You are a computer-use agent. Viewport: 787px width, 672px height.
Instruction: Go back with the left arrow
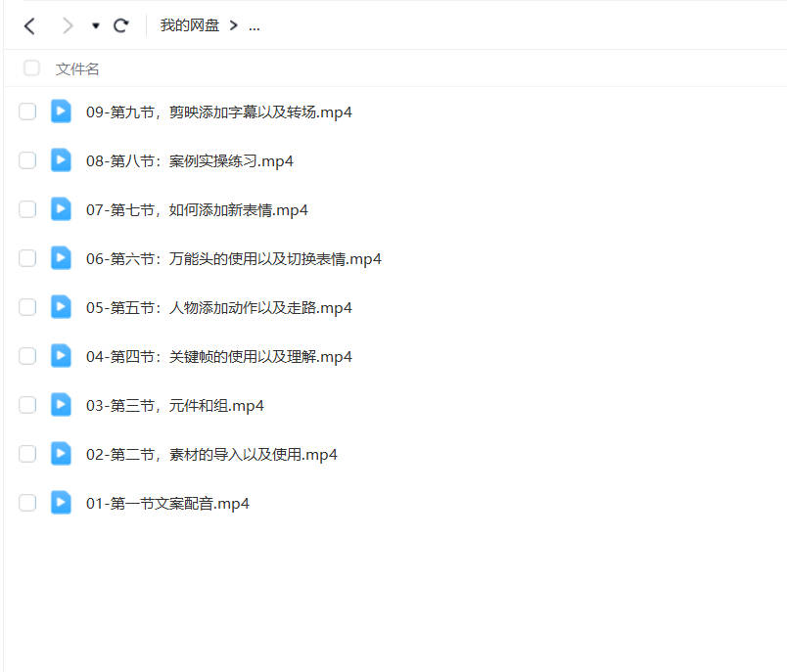tap(29, 25)
